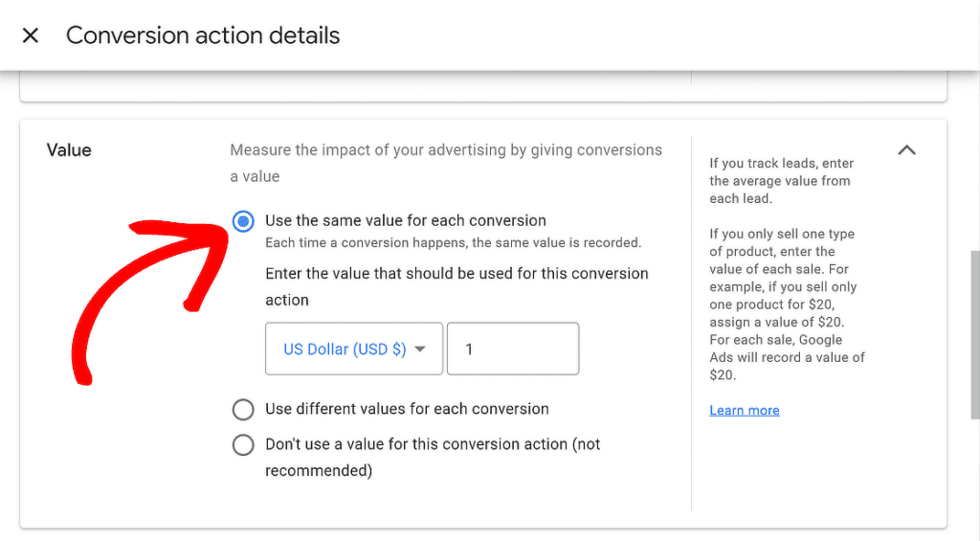The width and height of the screenshot is (980, 541).
Task: Select 'Don't use a value' radio option
Action: click(243, 444)
